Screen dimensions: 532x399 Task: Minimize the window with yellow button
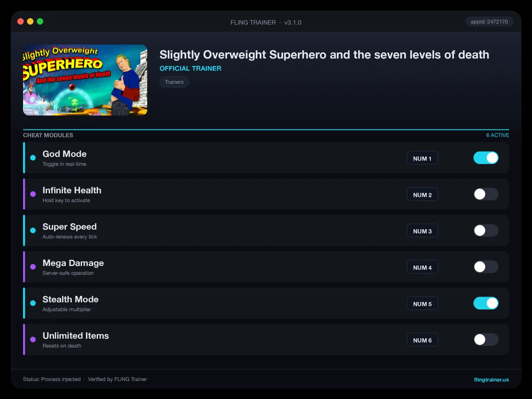(30, 21)
